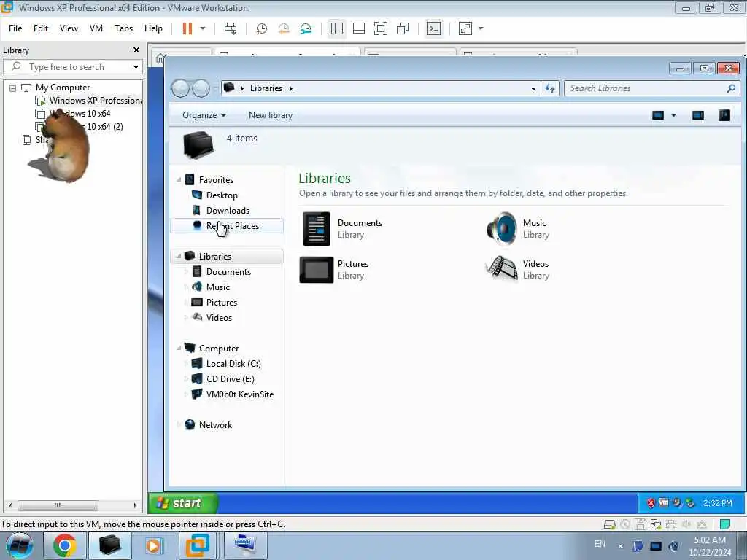
Task: Select Network in the navigation pane
Action: [215, 425]
